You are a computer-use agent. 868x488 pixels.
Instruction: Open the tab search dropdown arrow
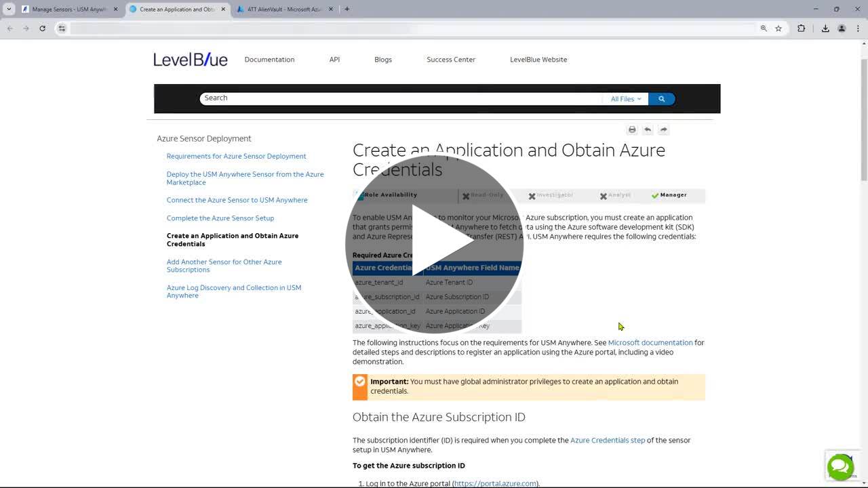(x=9, y=9)
